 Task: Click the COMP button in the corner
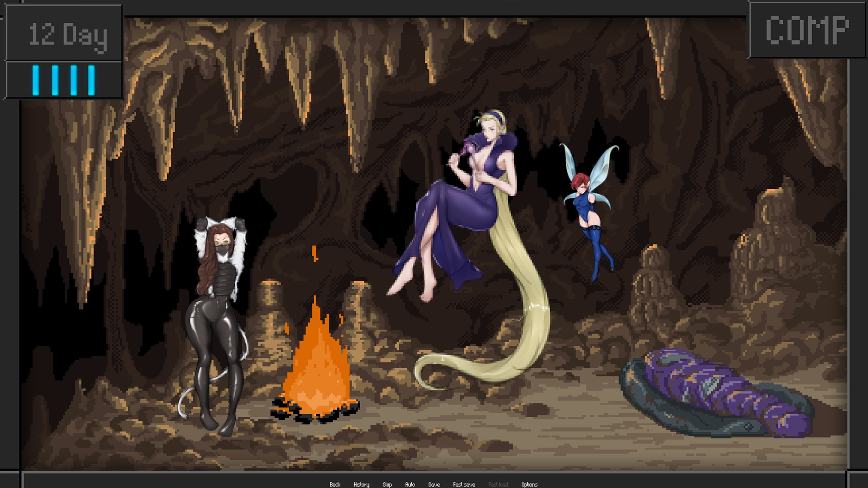(x=807, y=30)
